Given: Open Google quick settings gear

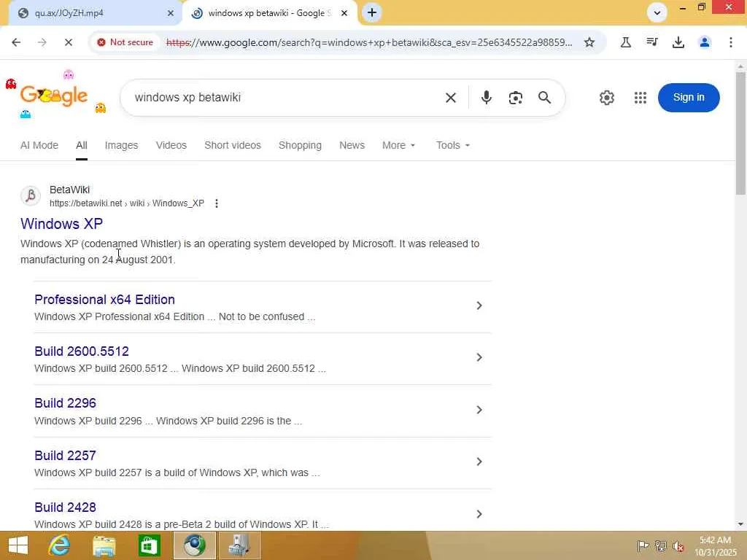Looking at the screenshot, I should point(606,98).
